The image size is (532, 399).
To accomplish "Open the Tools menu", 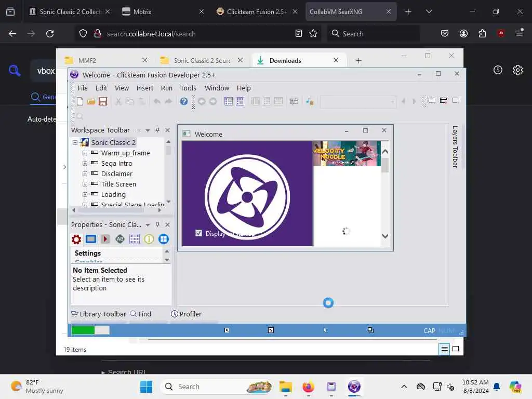I will pyautogui.click(x=188, y=88).
